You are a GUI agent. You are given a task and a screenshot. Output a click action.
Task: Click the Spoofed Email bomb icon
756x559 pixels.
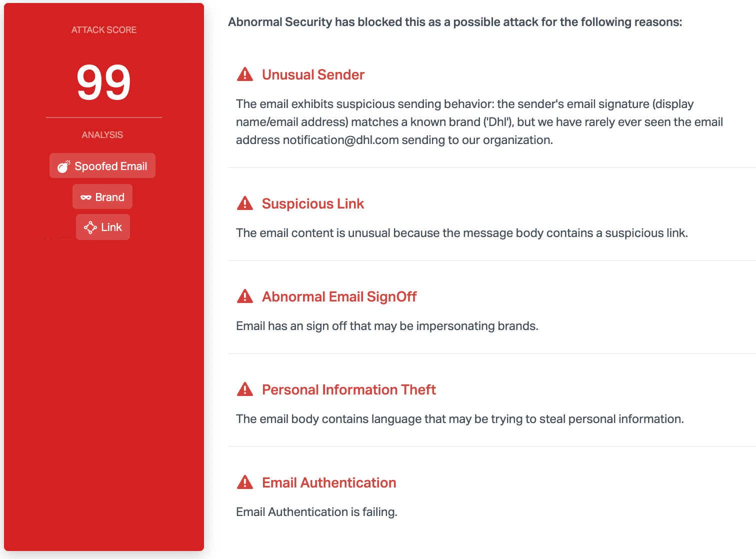pos(63,166)
